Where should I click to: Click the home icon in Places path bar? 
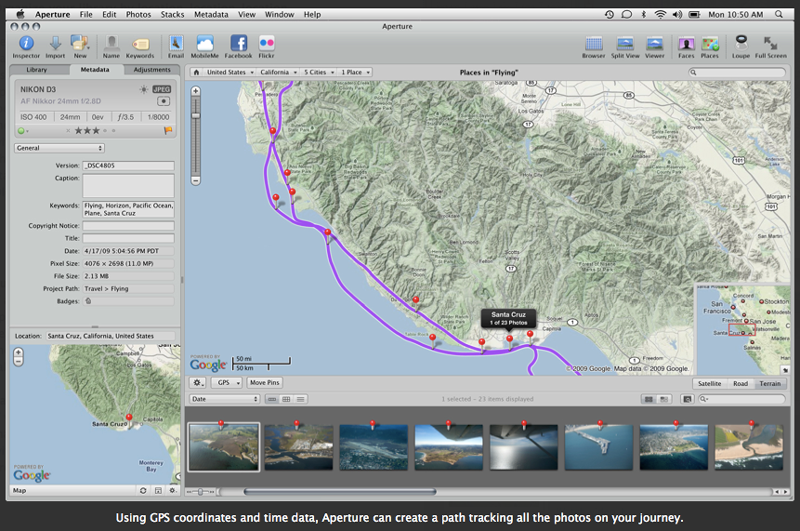click(196, 72)
